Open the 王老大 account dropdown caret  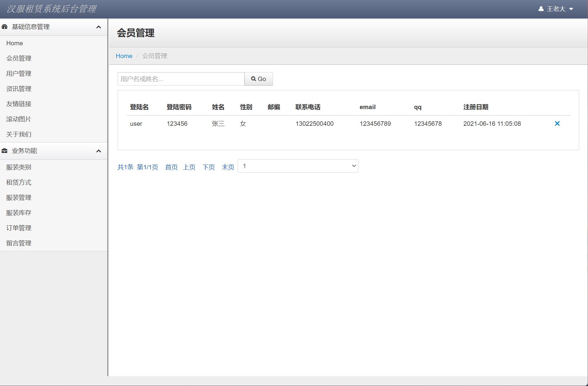coord(571,9)
